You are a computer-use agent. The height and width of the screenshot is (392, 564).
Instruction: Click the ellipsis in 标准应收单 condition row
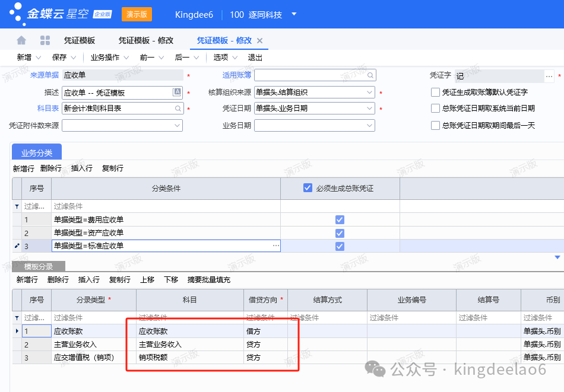coord(275,246)
